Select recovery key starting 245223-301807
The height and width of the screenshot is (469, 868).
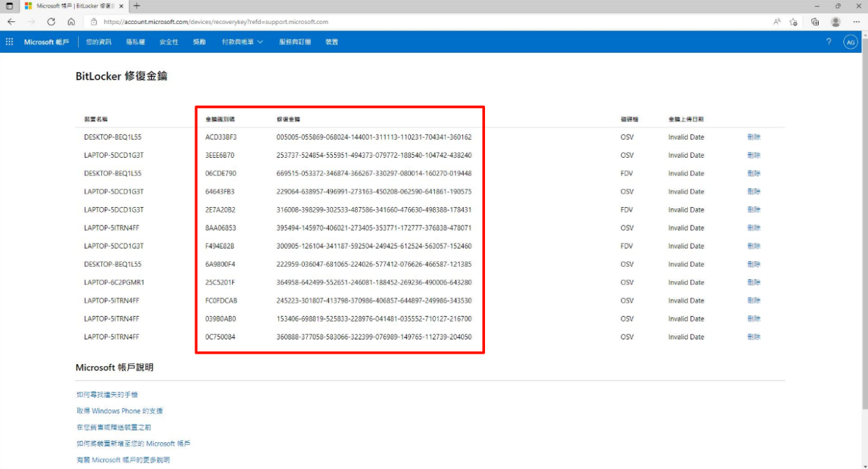click(374, 300)
